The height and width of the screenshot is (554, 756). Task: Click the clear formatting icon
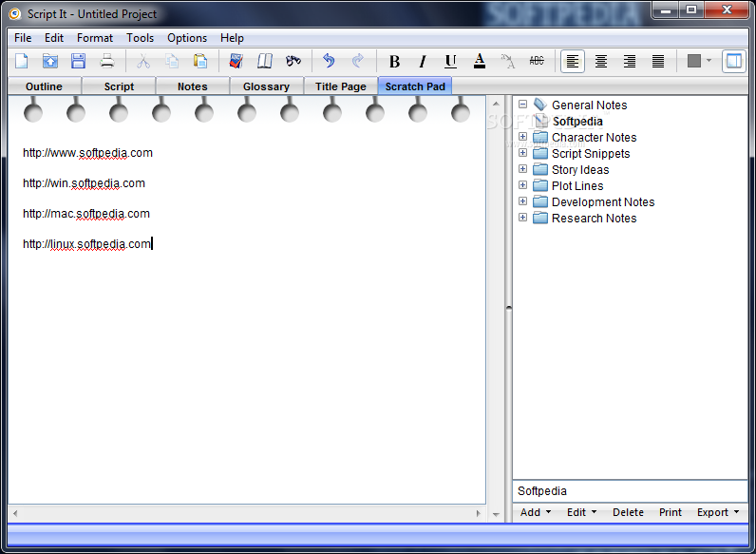coord(508,61)
